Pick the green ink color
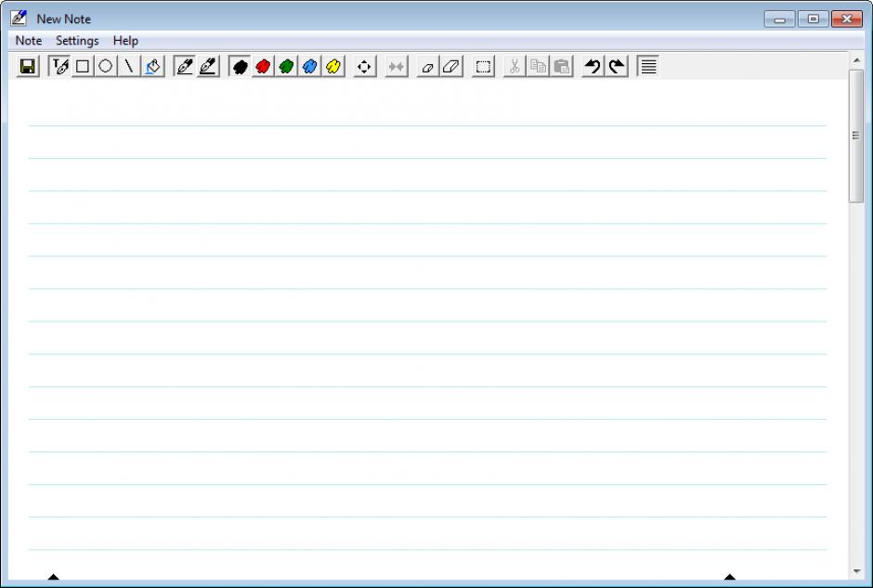The height and width of the screenshot is (588, 873). pyautogui.click(x=286, y=67)
